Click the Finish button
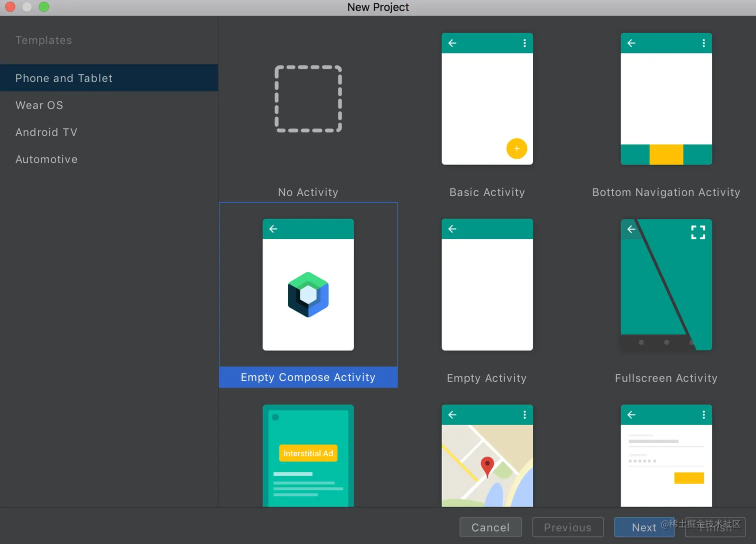The image size is (756, 544). pyautogui.click(x=715, y=527)
